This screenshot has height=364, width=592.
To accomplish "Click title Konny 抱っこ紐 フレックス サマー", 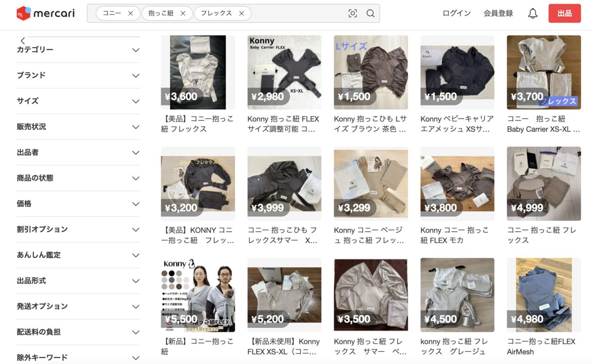I will 370,346.
